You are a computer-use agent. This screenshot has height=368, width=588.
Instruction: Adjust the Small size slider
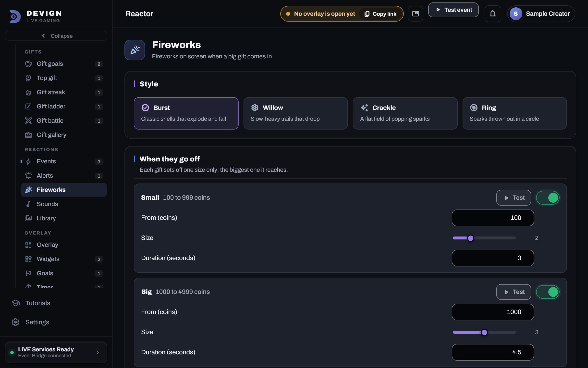click(x=484, y=238)
